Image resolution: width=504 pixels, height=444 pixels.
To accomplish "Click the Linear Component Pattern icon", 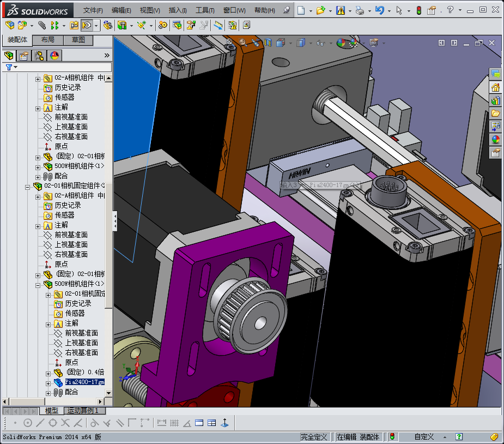I will pyautogui.click(x=54, y=25).
